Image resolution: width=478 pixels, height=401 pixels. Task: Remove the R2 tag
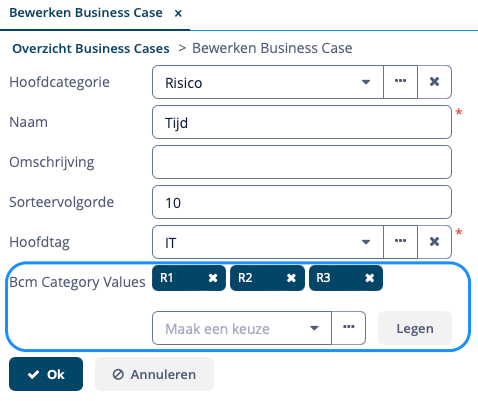tap(291, 278)
